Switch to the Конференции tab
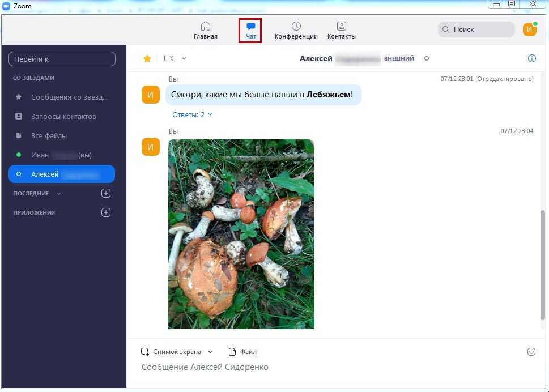Image resolution: width=549 pixels, height=392 pixels. click(296, 31)
